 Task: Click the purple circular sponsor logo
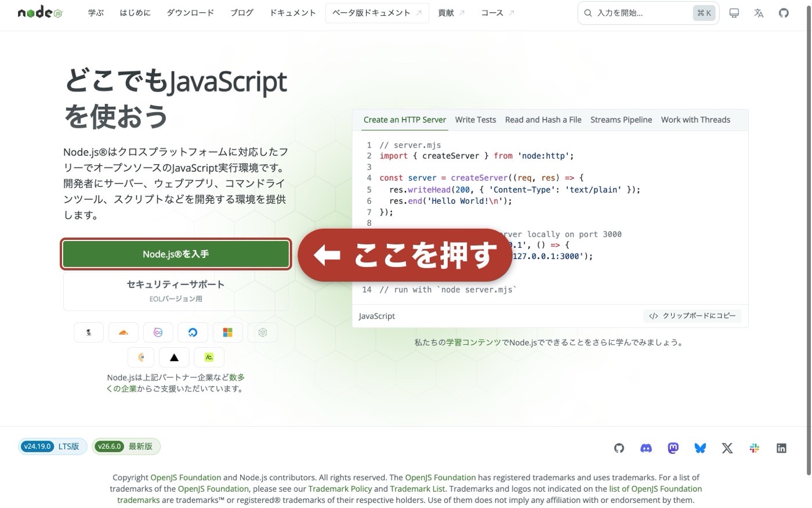click(158, 333)
